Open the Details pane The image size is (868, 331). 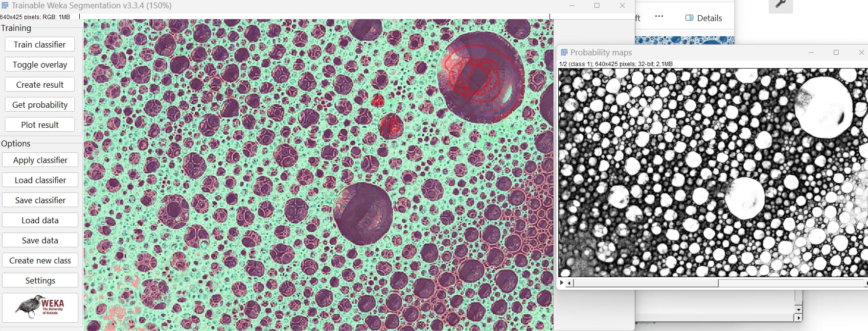click(704, 18)
